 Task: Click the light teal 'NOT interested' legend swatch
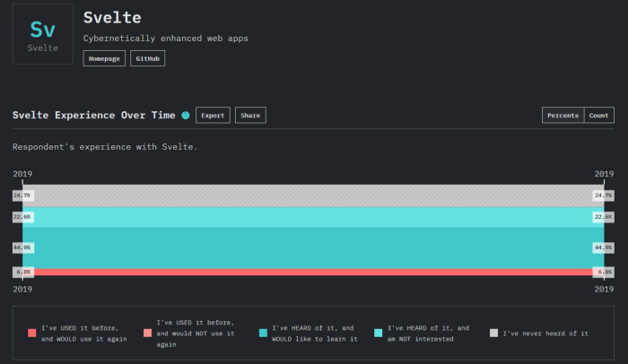tap(378, 334)
